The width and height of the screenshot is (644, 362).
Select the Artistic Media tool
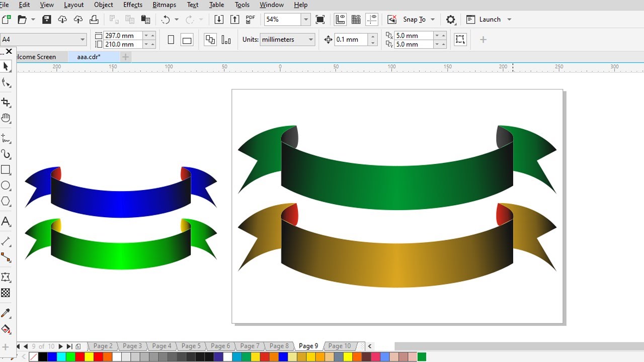pyautogui.click(x=6, y=154)
